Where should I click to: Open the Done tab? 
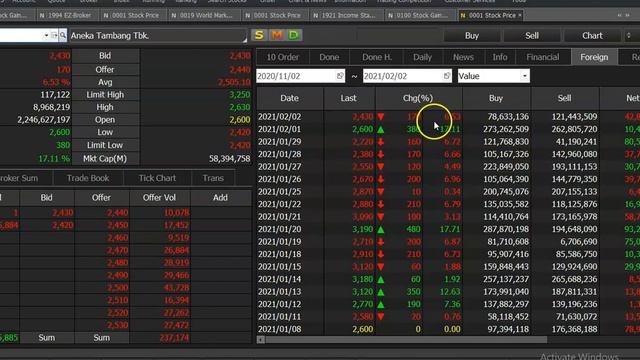[329, 57]
